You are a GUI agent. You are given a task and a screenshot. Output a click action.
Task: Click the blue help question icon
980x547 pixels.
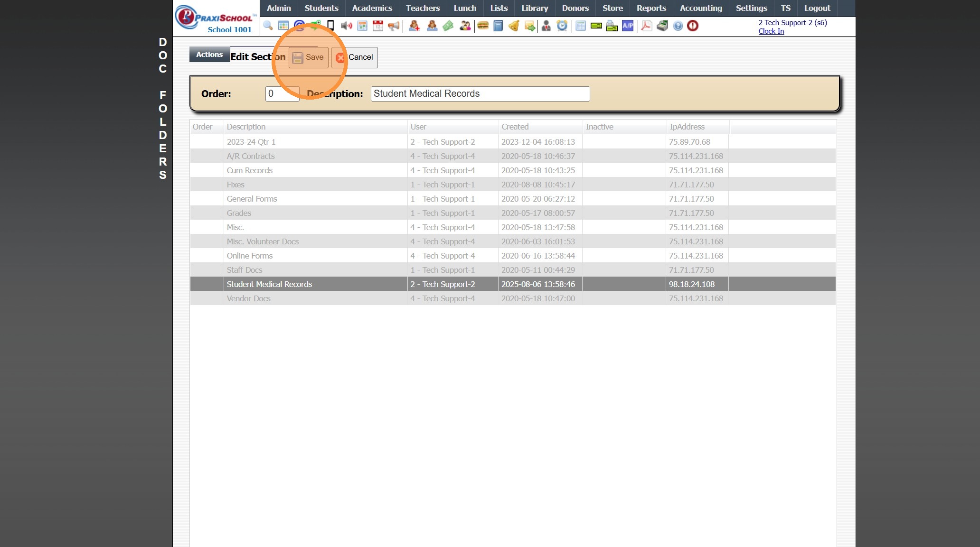pos(678,26)
